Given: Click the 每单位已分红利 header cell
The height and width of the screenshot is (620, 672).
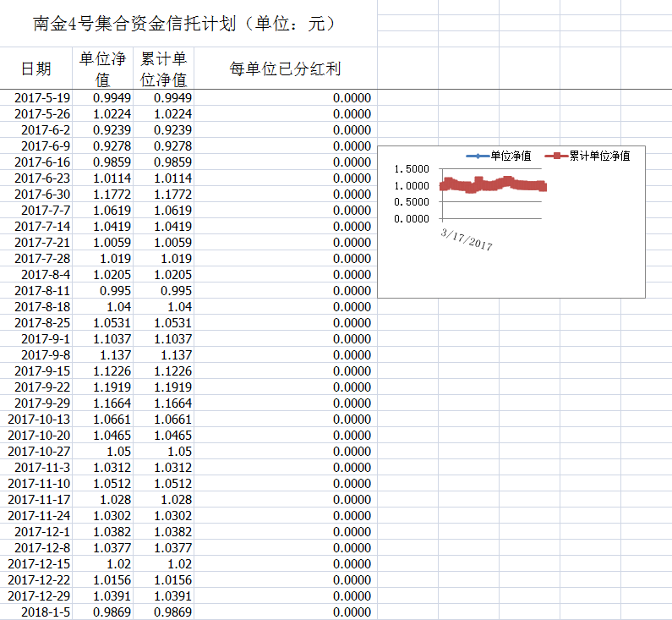Looking at the screenshot, I should (285, 69).
